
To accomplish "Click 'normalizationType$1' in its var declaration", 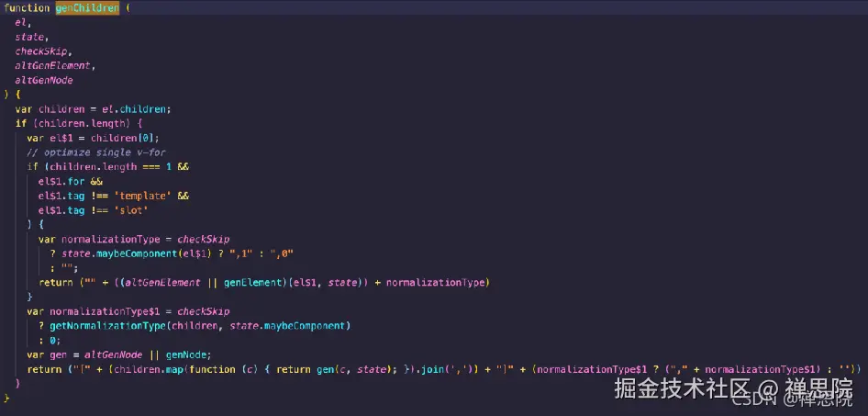I will (x=104, y=311).
